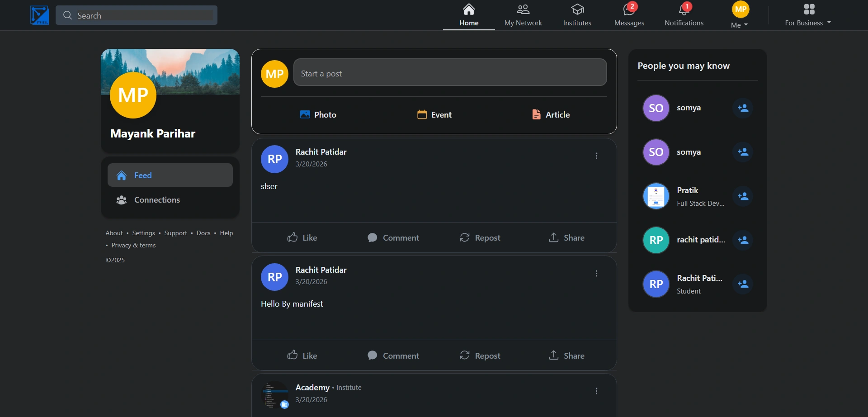
Task: Add Photo to a new post
Action: coord(318,115)
